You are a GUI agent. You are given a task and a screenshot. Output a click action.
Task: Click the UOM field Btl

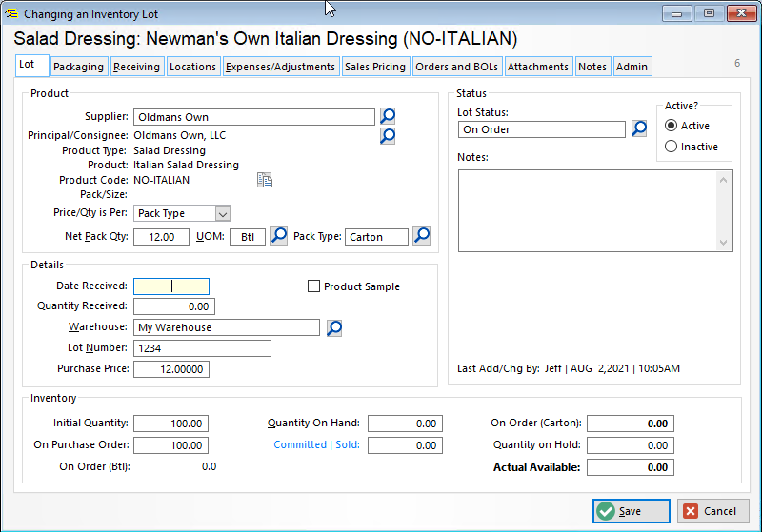coord(248,237)
